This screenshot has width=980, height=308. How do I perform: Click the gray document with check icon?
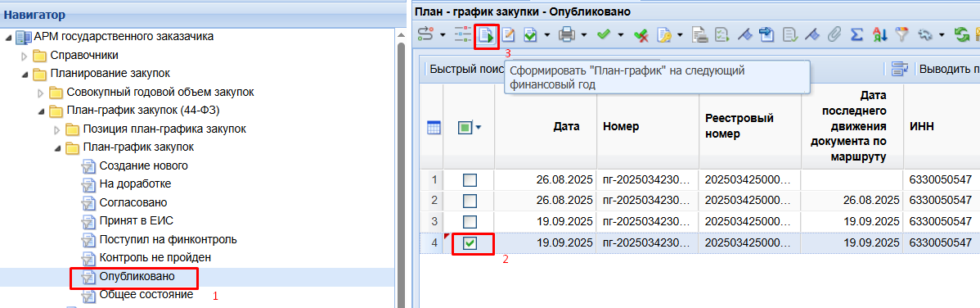tap(789, 35)
